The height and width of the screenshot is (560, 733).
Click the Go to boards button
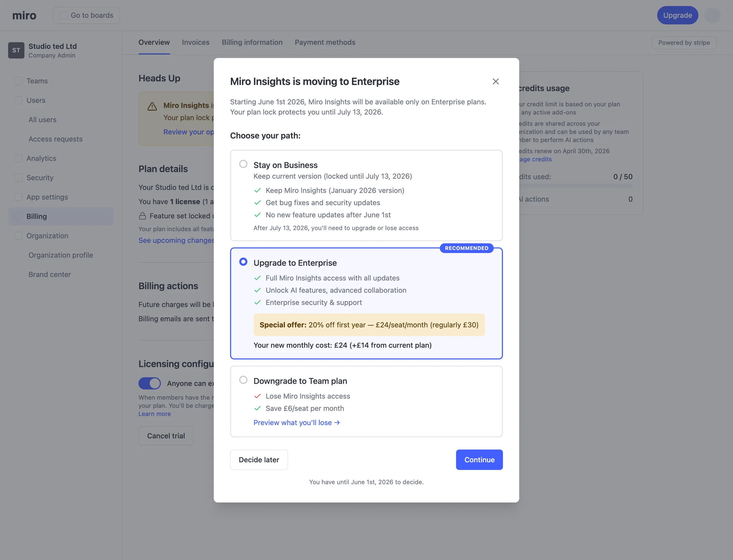coord(86,15)
